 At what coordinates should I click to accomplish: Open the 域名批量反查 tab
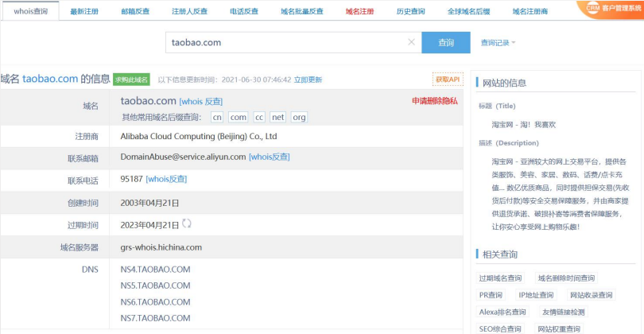click(302, 11)
